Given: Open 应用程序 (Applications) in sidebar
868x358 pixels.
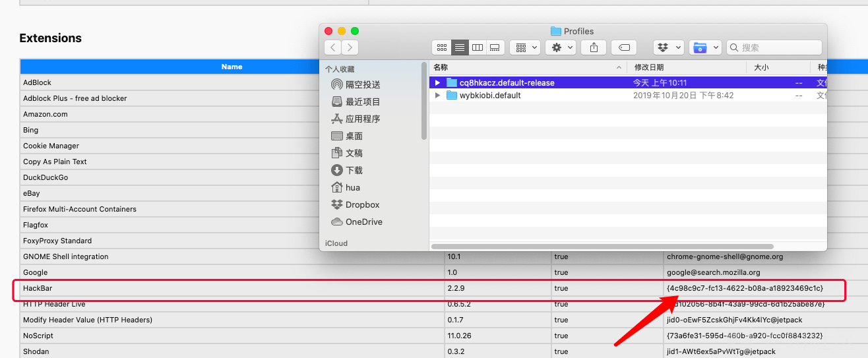Looking at the screenshot, I should pyautogui.click(x=363, y=119).
